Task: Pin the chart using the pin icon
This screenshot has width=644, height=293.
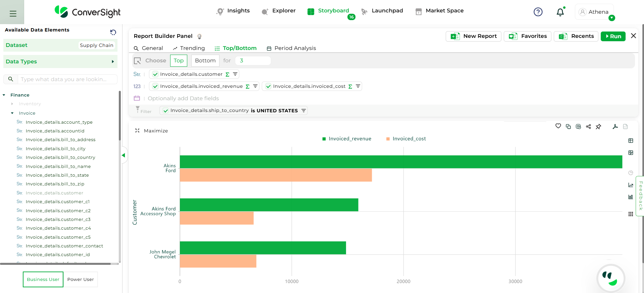Action: coord(598,126)
